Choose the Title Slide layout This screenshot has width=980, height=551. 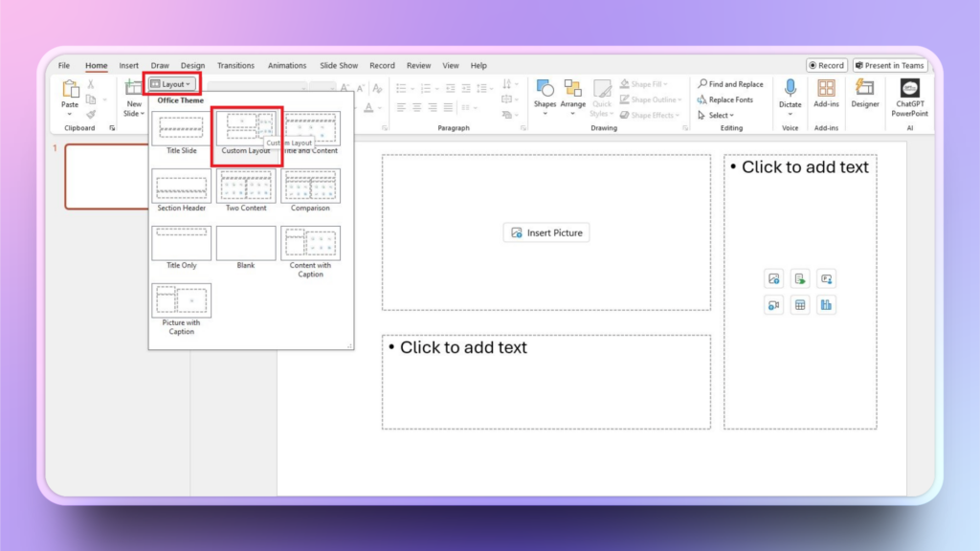click(x=181, y=133)
